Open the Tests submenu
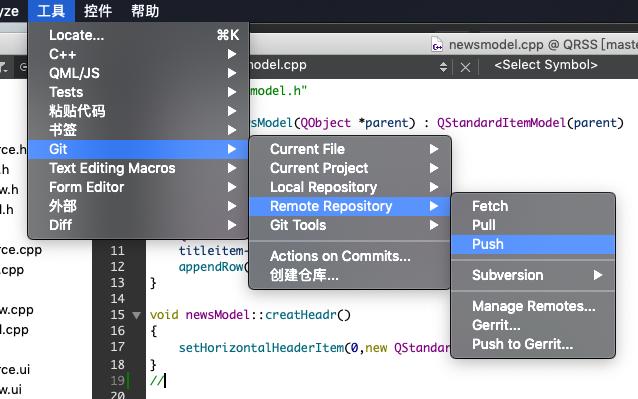 (138, 92)
